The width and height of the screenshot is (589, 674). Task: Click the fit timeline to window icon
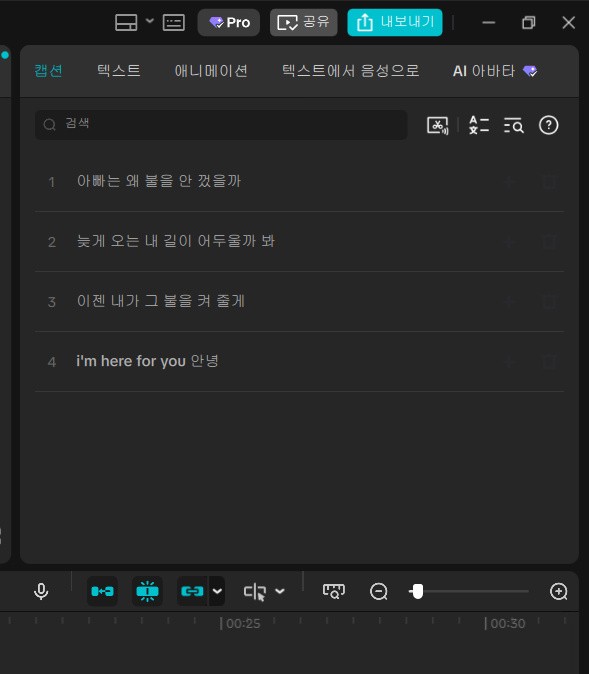tap(334, 591)
